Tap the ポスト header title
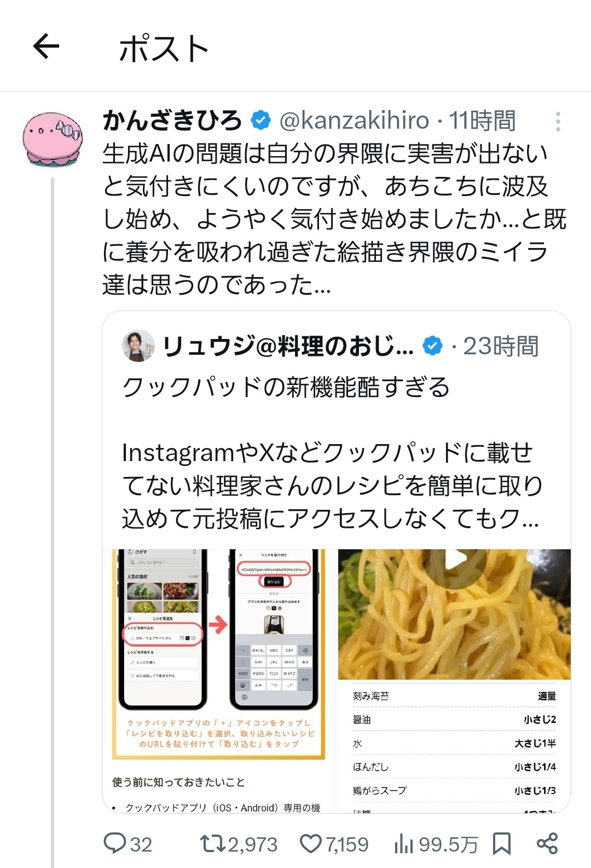Viewport: 591px width, 868px height. [164, 48]
